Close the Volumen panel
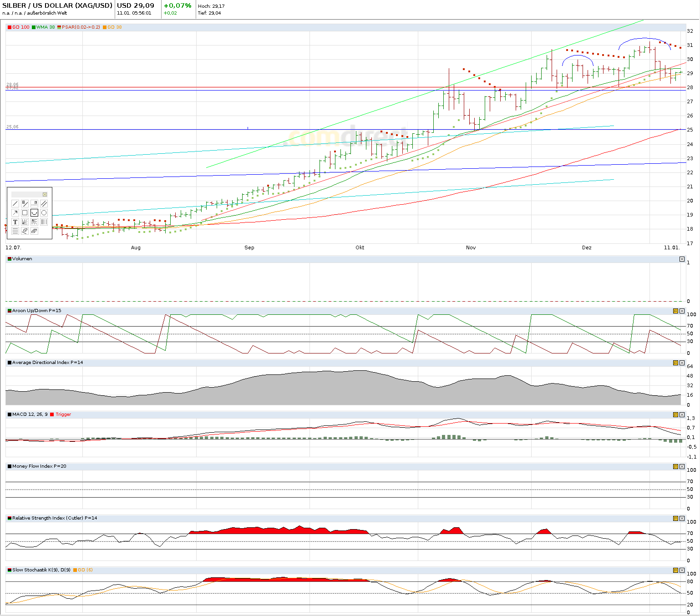This screenshot has width=700, height=616. tap(682, 259)
